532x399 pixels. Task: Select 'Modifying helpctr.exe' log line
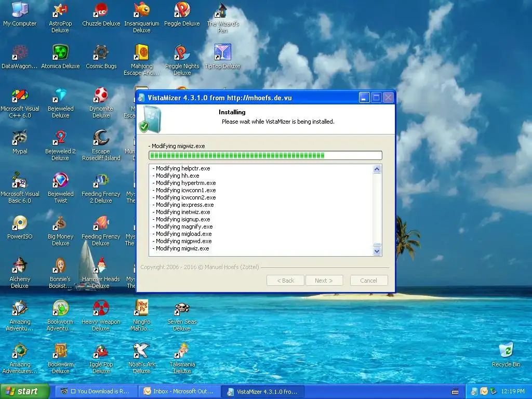coord(181,168)
